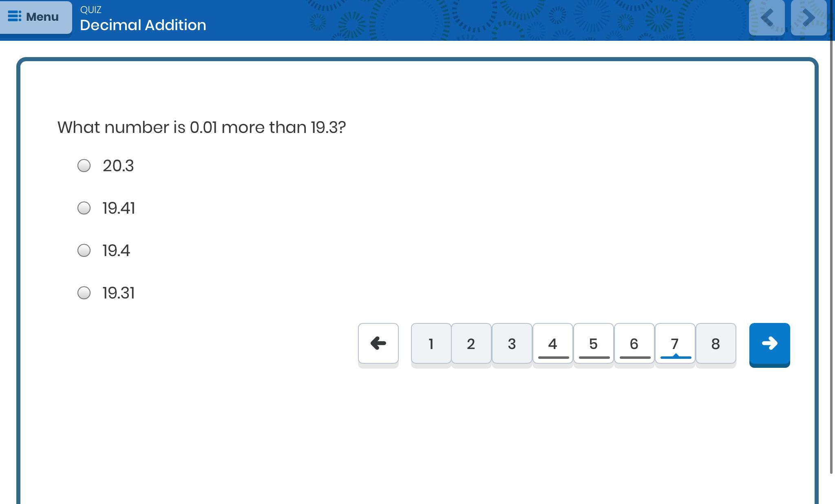
Task: Open question 3
Action: click(x=512, y=343)
